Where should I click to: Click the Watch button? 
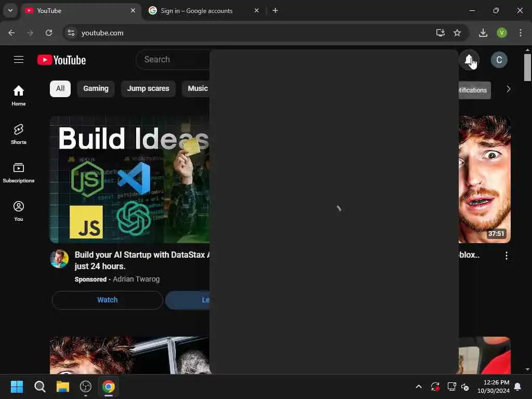point(108,300)
